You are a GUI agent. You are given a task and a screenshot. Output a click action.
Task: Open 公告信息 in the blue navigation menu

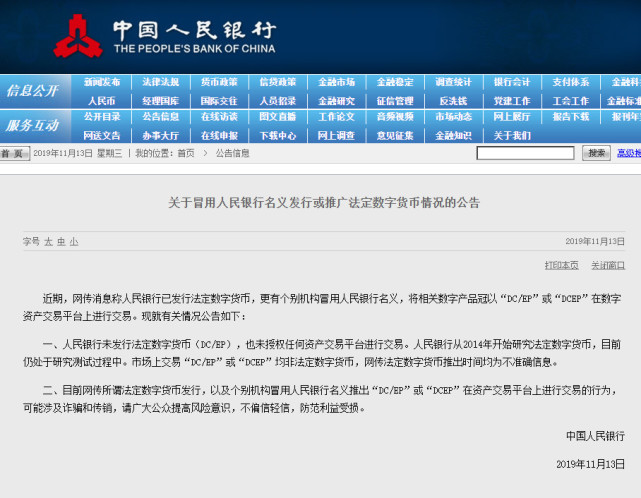161,117
